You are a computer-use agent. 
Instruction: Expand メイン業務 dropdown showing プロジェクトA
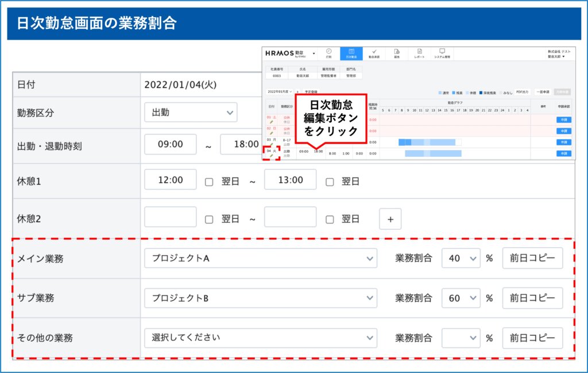pos(261,259)
